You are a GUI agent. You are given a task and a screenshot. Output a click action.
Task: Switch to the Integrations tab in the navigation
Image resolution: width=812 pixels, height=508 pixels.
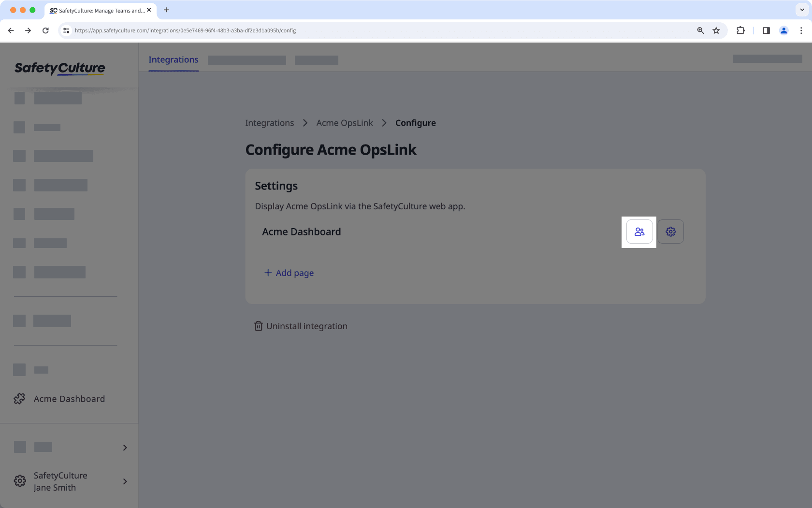coord(173,59)
